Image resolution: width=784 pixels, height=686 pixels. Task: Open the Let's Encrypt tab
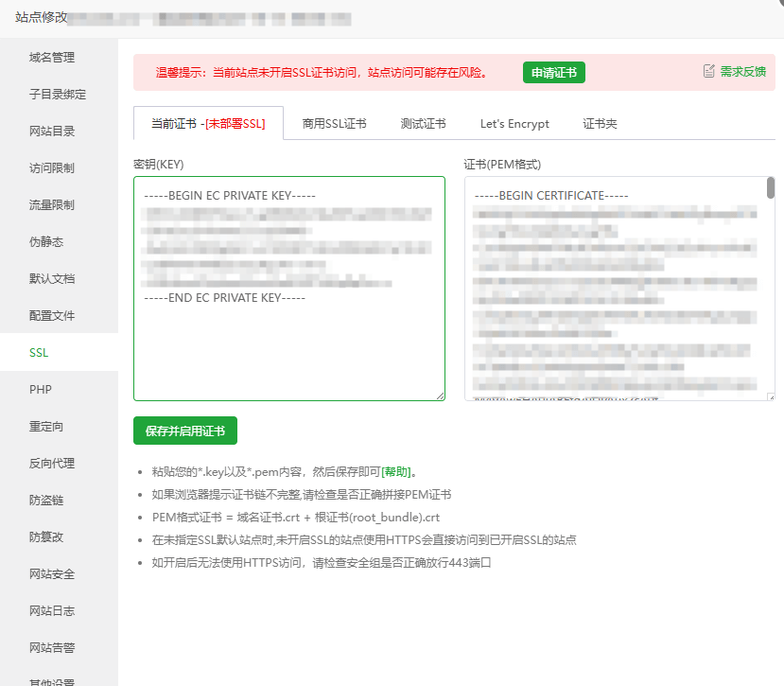514,124
